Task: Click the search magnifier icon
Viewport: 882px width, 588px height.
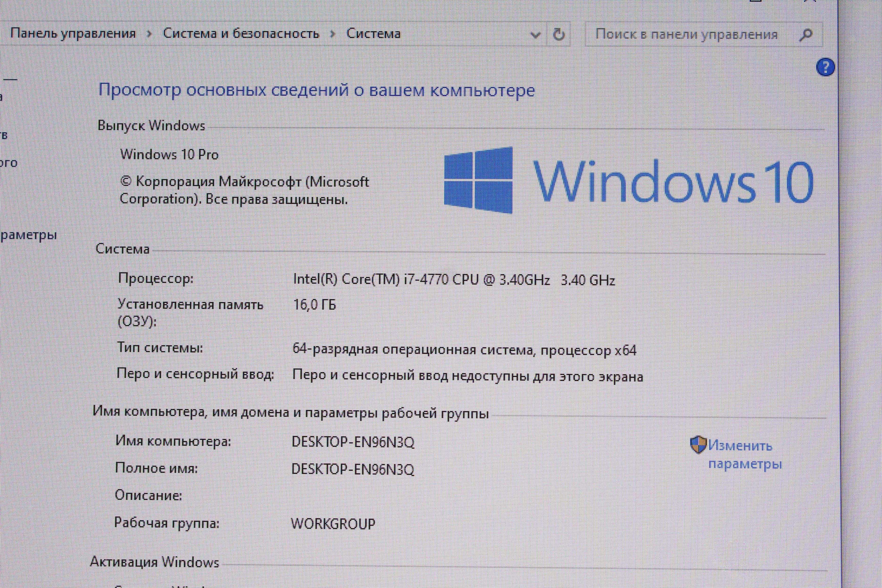Action: [x=805, y=35]
